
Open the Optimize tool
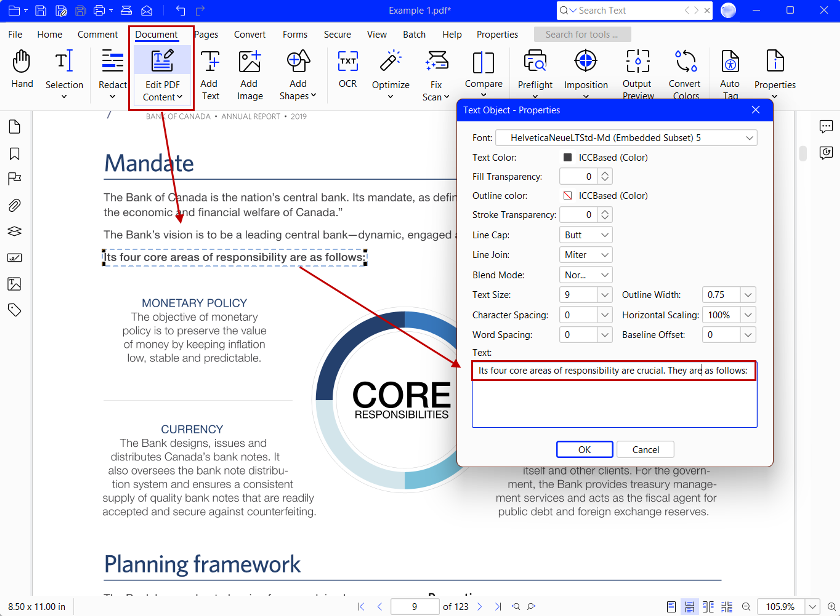point(390,75)
